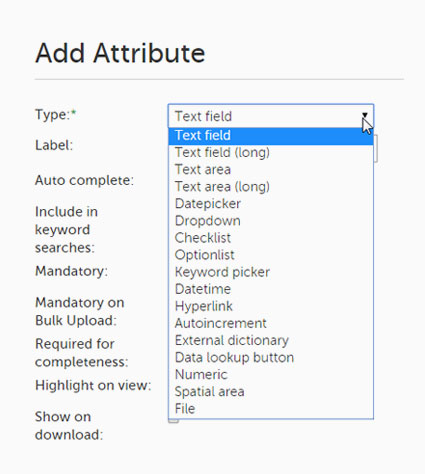Choose Keyword picker option
The width and height of the screenshot is (425, 474).
pyautogui.click(x=271, y=272)
